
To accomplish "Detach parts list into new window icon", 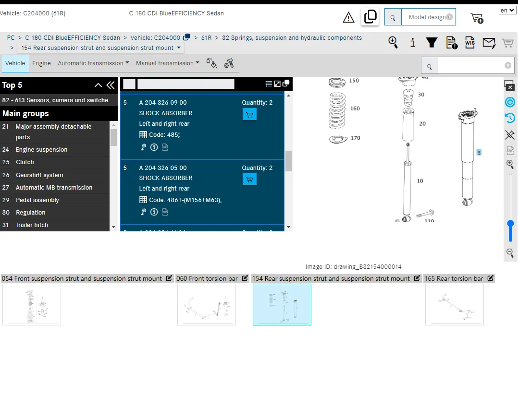I will click(x=286, y=83).
